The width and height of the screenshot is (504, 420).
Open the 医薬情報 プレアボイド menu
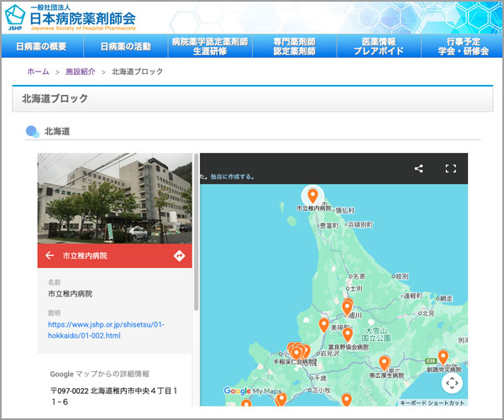coord(377,46)
